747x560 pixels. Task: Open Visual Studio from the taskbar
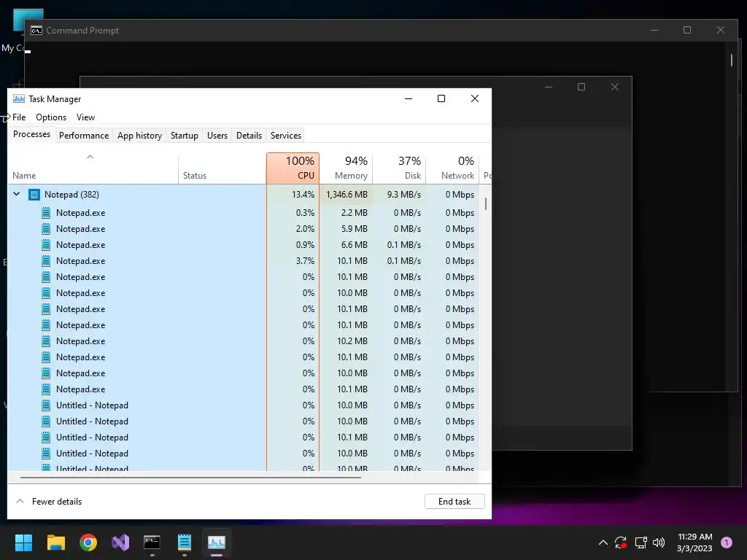tap(120, 542)
